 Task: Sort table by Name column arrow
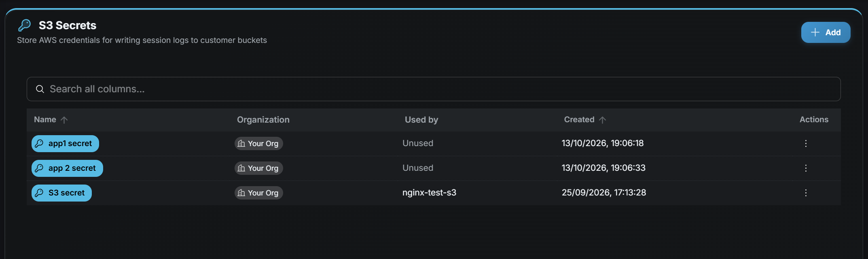(x=64, y=120)
